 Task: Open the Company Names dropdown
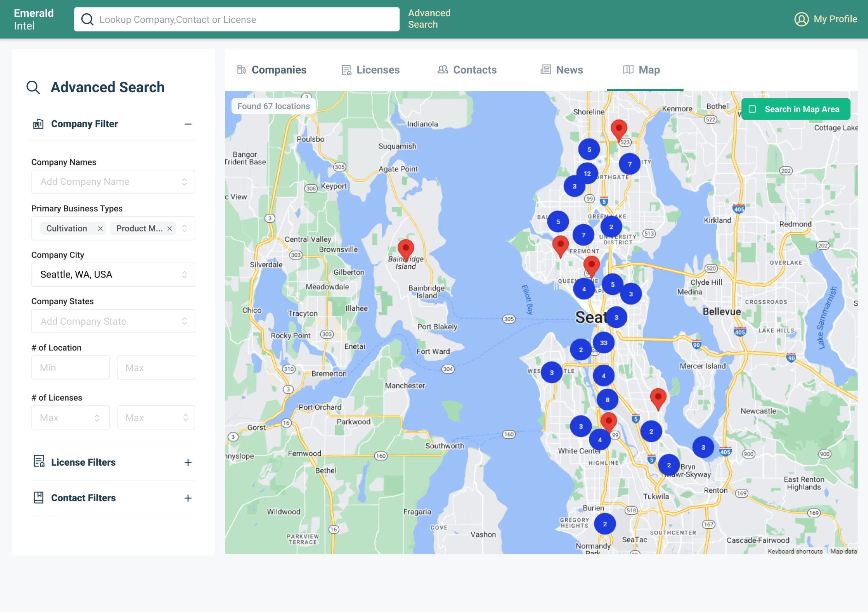113,182
